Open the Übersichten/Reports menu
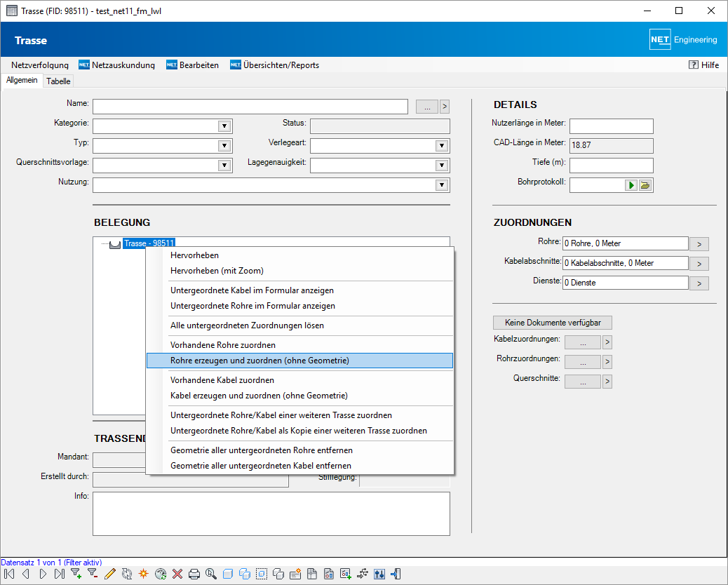 281,65
